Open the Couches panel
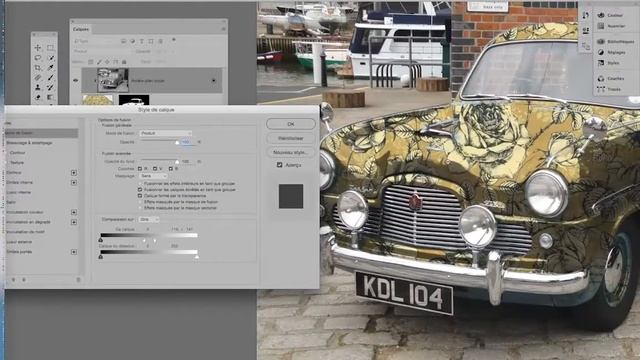640x360 pixels. (x=611, y=78)
